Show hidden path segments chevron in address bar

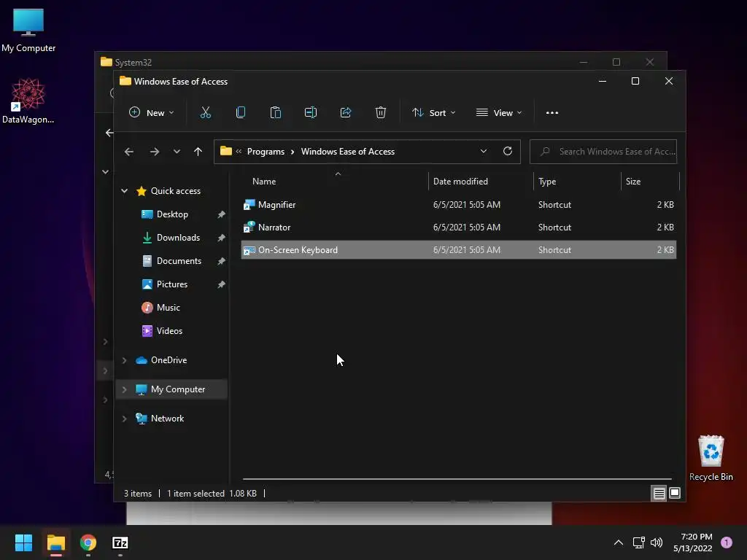(x=239, y=152)
